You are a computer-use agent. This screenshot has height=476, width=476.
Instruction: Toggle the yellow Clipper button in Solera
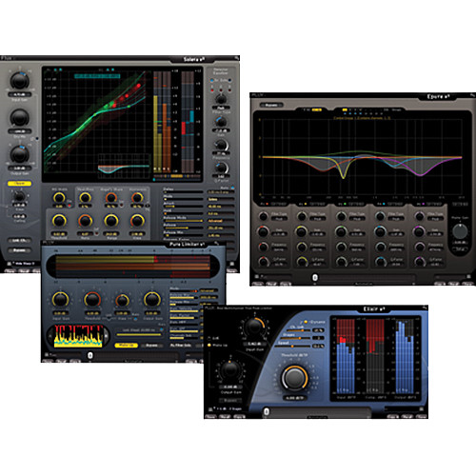[19, 184]
